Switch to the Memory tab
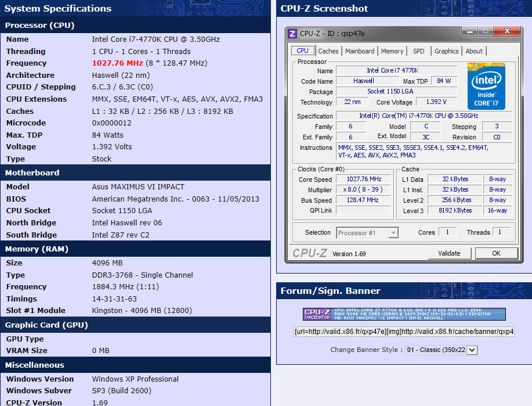 392,51
